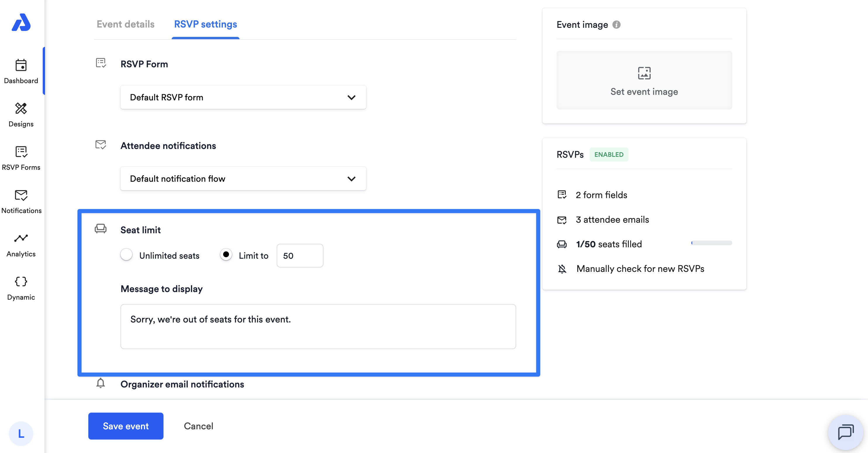Viewport: 868px width, 453px height.
Task: Click Set event image button
Action: pos(644,80)
